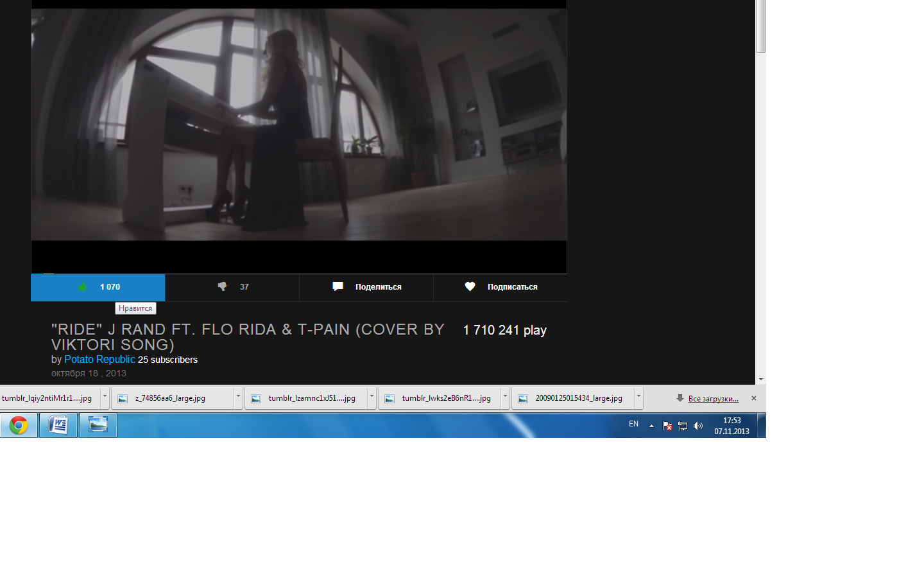Image resolution: width=924 pixels, height=578 pixels.
Task: Click the thumbs-down dislike icon
Action: [222, 286]
